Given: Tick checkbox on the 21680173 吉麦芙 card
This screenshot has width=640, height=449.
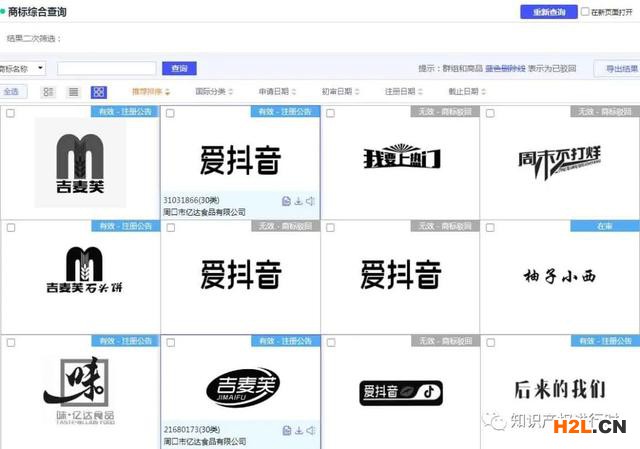Looking at the screenshot, I should pos(171,342).
